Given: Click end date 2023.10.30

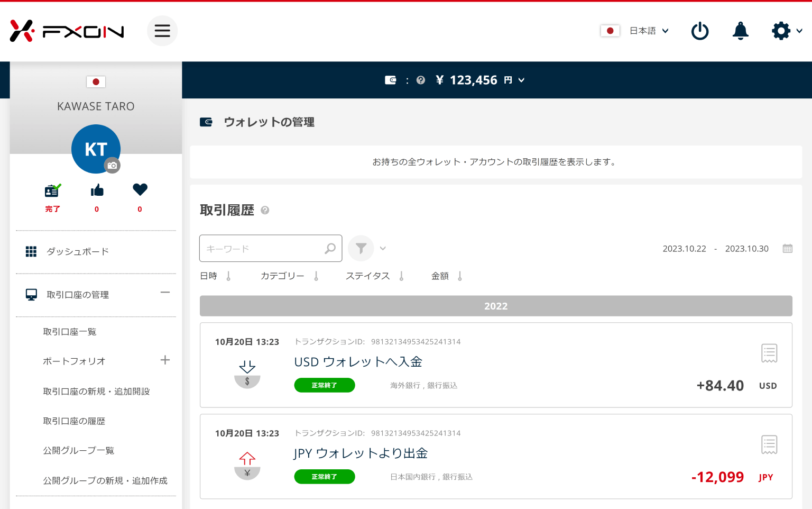Looking at the screenshot, I should point(746,249).
